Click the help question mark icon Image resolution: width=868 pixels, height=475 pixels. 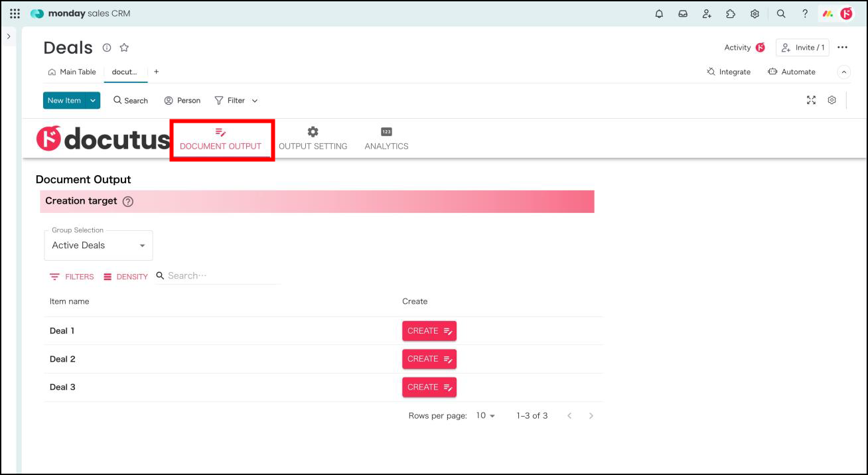[805, 14]
